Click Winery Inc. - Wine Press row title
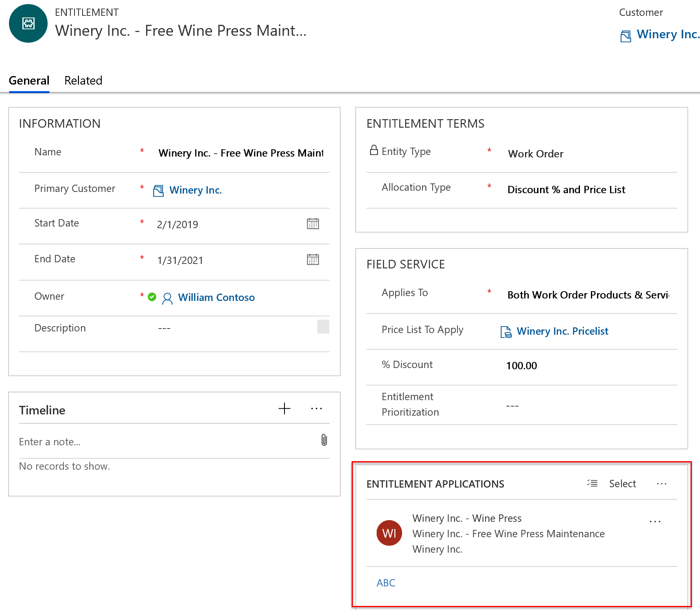Screen dimensions: 700x610 [x=467, y=518]
